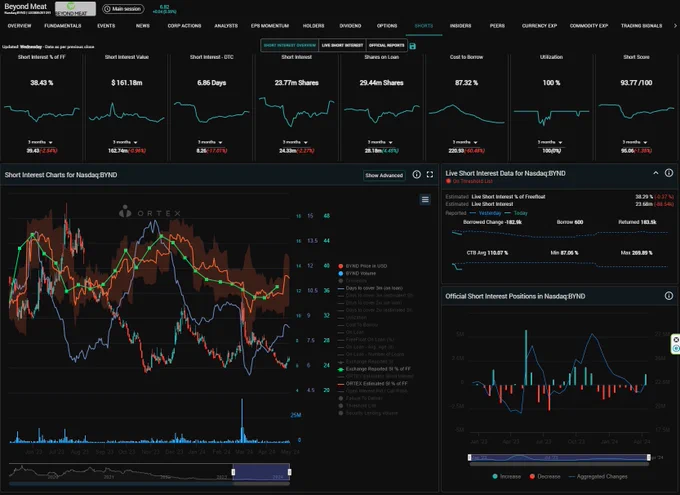Open period dropdown under Cost to Borrow
Image resolution: width=680 pixels, height=495 pixels.
tap(465, 142)
